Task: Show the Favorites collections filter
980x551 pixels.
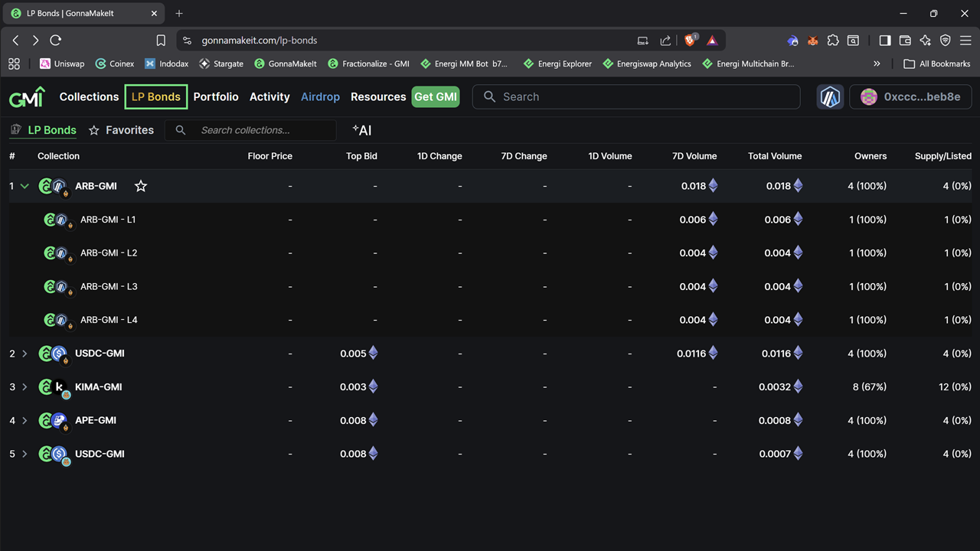Action: [121, 130]
